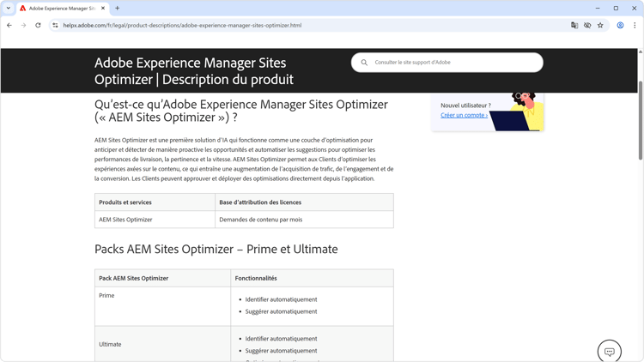Click the magnifier search icon

tap(364, 63)
